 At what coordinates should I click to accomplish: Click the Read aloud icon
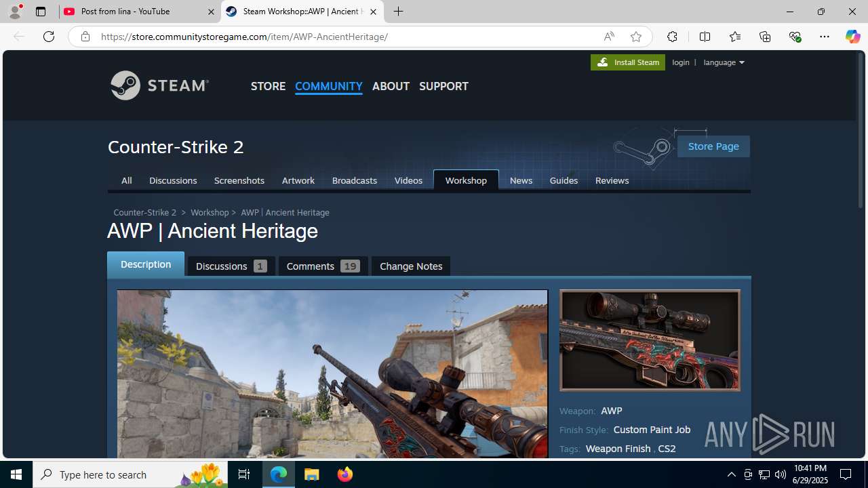pyautogui.click(x=609, y=37)
